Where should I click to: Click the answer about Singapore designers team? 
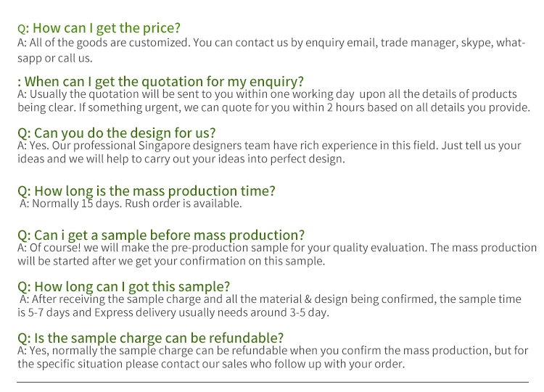pyautogui.click(x=269, y=152)
